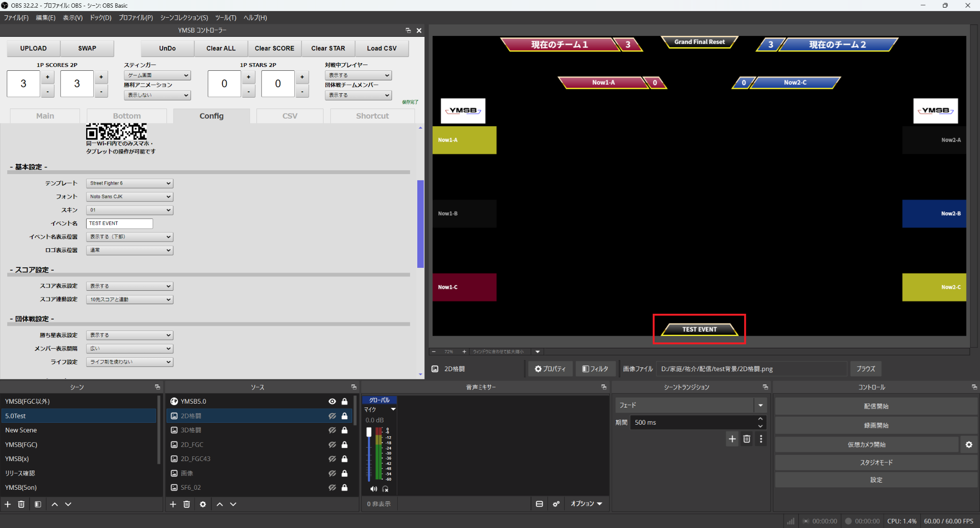Open audio mixer advanced properties gears icon
Image resolution: width=980 pixels, height=528 pixels.
click(556, 504)
